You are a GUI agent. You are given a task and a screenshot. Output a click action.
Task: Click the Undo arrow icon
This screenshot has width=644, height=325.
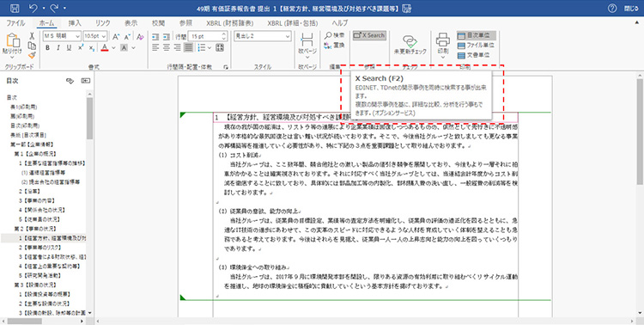coord(33,8)
